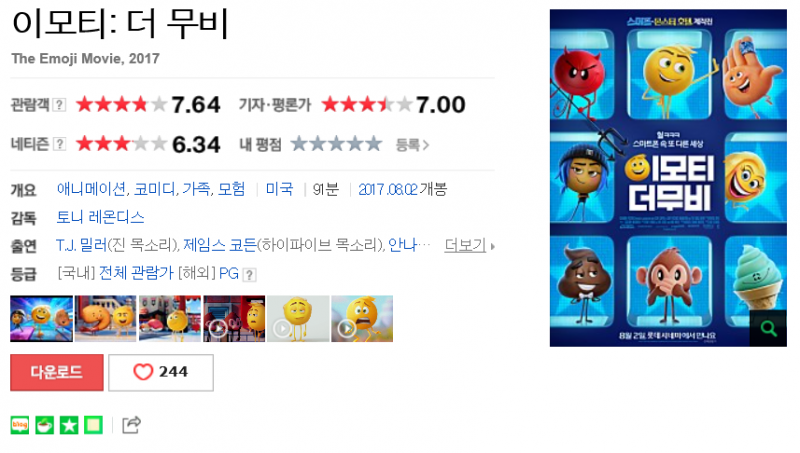Click the green memo square icon
The height and width of the screenshot is (453, 800).
click(93, 425)
